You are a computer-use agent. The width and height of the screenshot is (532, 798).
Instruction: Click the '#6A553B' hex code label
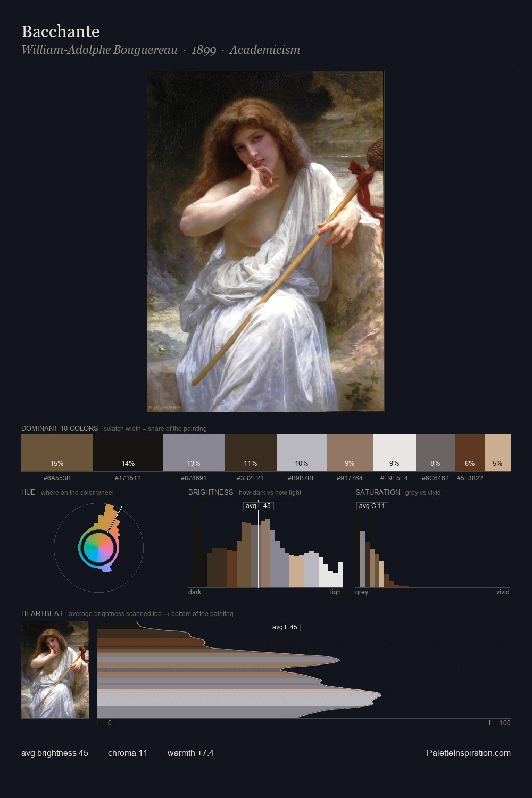pyautogui.click(x=57, y=478)
